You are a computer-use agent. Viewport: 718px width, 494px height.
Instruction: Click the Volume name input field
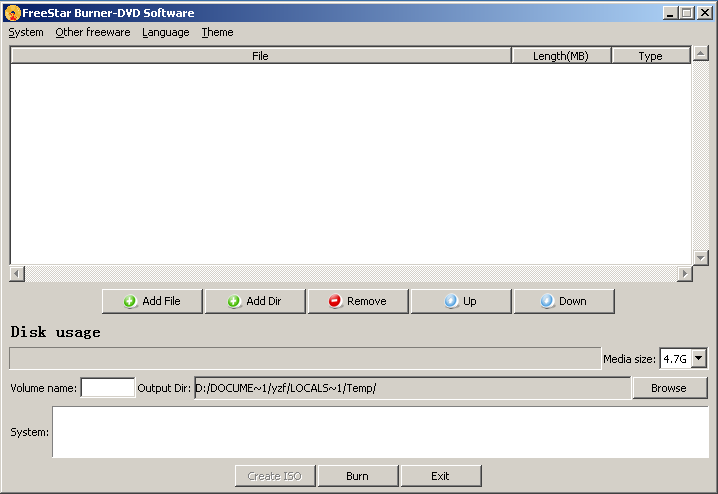(108, 388)
